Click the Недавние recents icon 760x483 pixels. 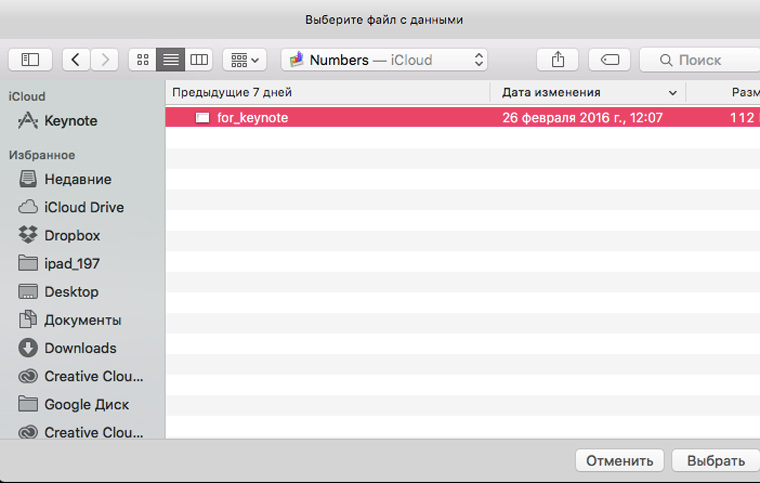pos(28,179)
